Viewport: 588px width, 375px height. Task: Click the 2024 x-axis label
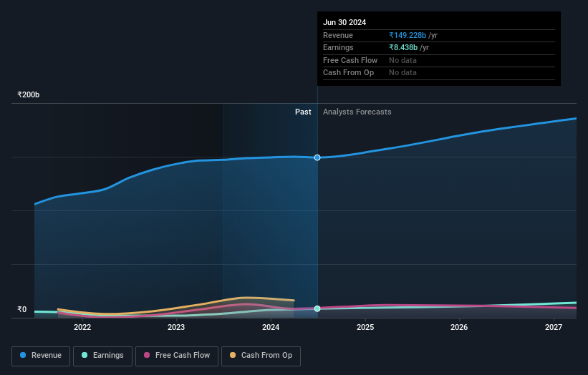pyautogui.click(x=271, y=327)
